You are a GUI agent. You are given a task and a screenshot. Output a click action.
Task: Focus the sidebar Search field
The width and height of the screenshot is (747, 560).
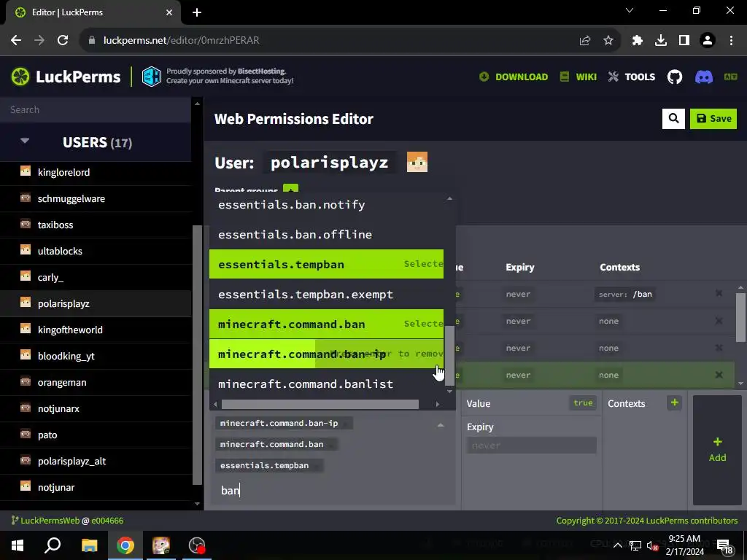click(x=96, y=109)
